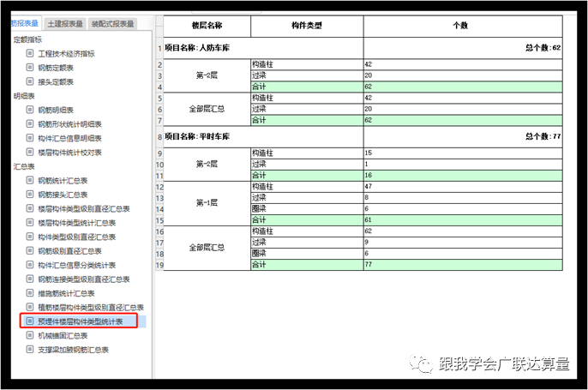Select the 项目名称:人防车库 row
The image size is (588, 390).
pyautogui.click(x=263, y=48)
